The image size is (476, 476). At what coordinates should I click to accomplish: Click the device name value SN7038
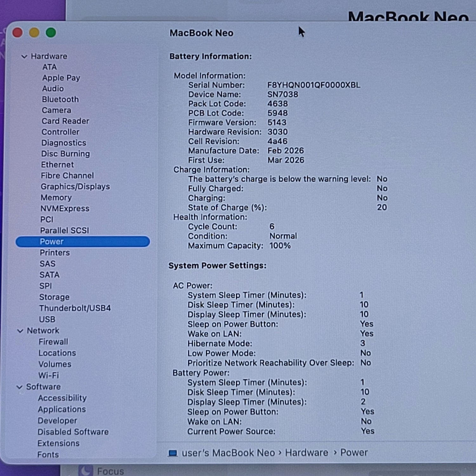click(283, 95)
